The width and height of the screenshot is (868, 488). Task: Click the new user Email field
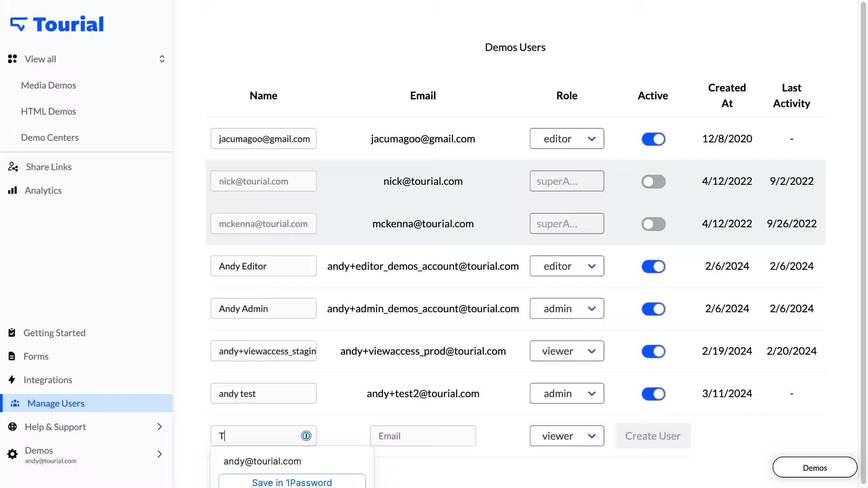click(423, 436)
